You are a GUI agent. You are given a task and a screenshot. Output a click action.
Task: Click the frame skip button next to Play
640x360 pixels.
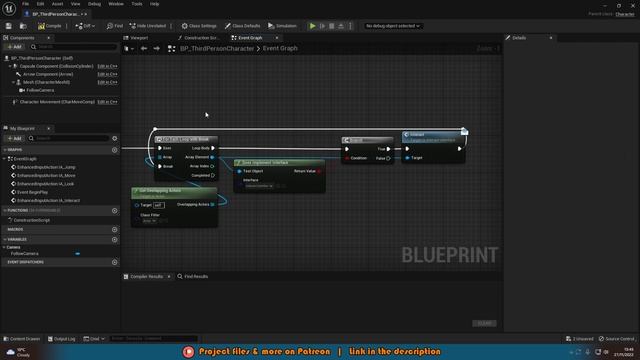[322, 26]
